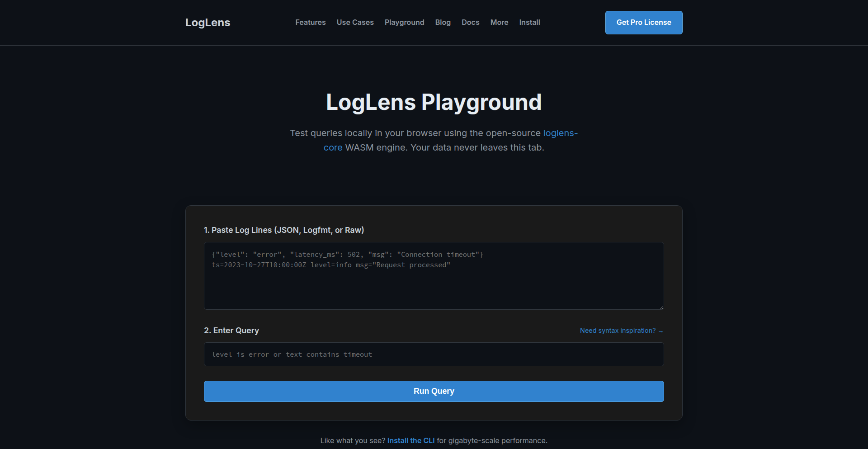This screenshot has width=868, height=449.
Task: Click the LogLens logo in the header
Action: click(x=208, y=22)
